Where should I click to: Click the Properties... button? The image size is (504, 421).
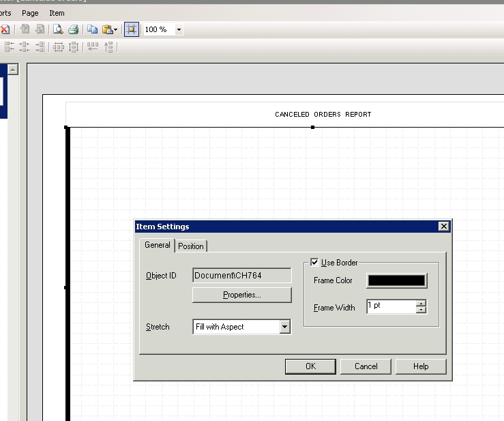(x=241, y=295)
